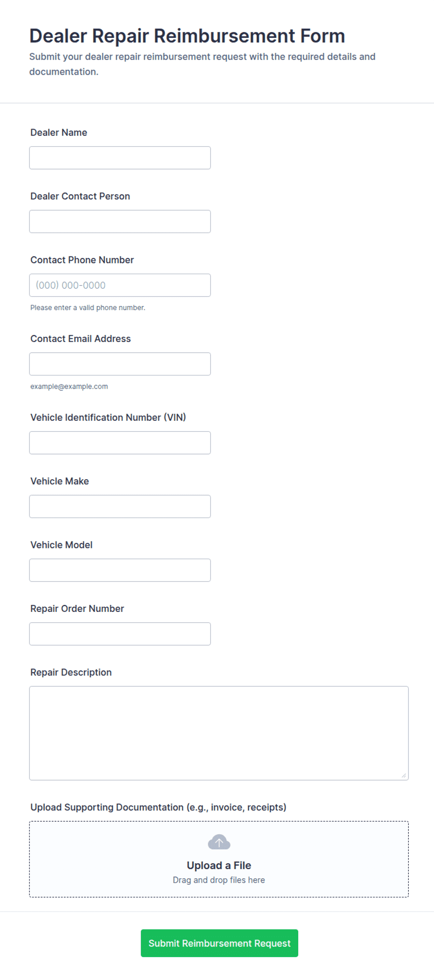
Task: Focus the Vehicle Make field
Action: click(x=120, y=506)
